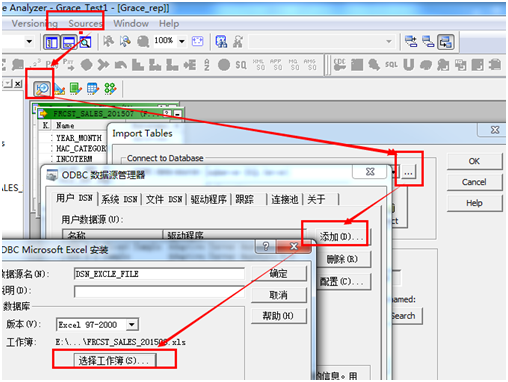508x382 pixels.
Task: Select the INCOTERM column row
Action: click(x=74, y=159)
